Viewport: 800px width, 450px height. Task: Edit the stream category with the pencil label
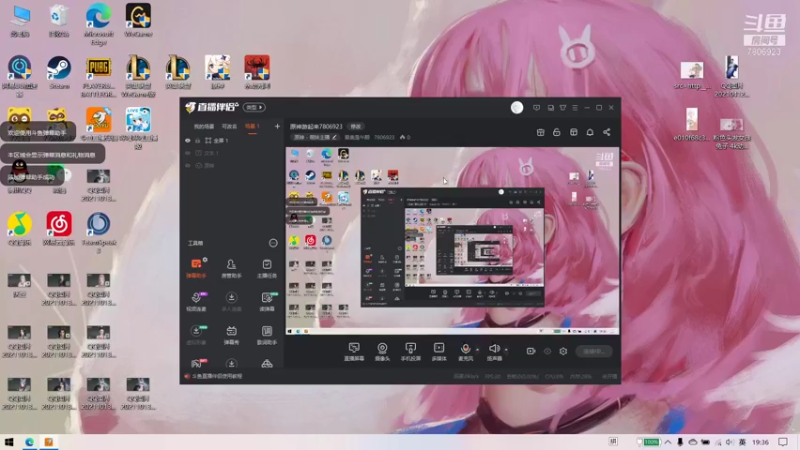315,137
